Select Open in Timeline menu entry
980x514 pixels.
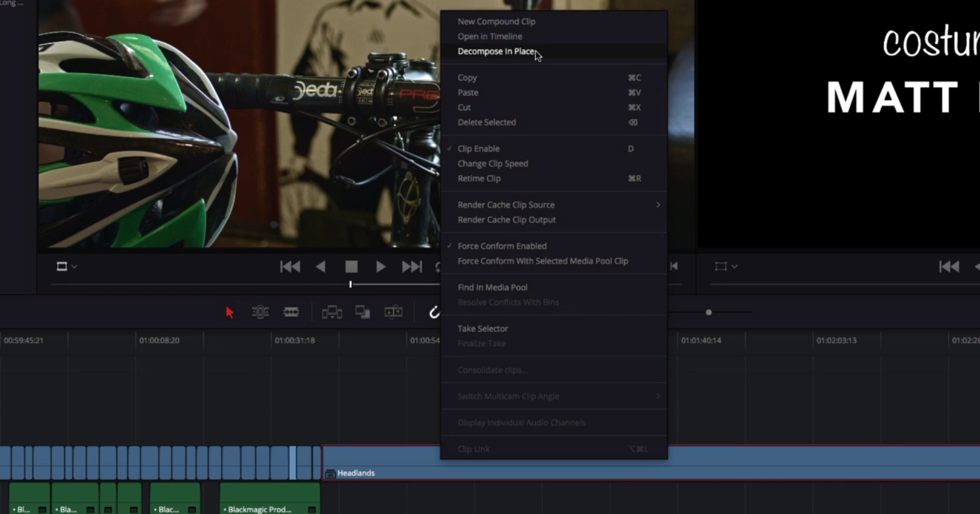[x=489, y=37]
